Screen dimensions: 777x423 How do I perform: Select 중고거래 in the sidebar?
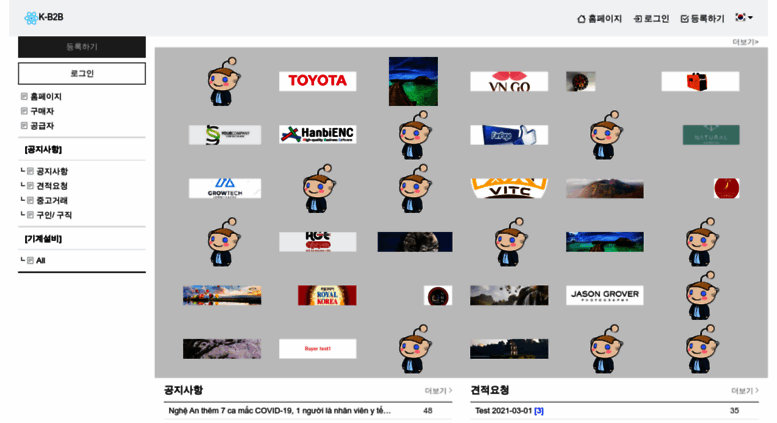52,200
